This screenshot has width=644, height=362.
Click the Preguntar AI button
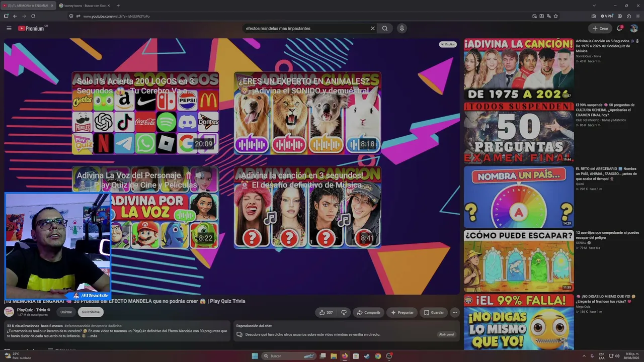pyautogui.click(x=402, y=312)
